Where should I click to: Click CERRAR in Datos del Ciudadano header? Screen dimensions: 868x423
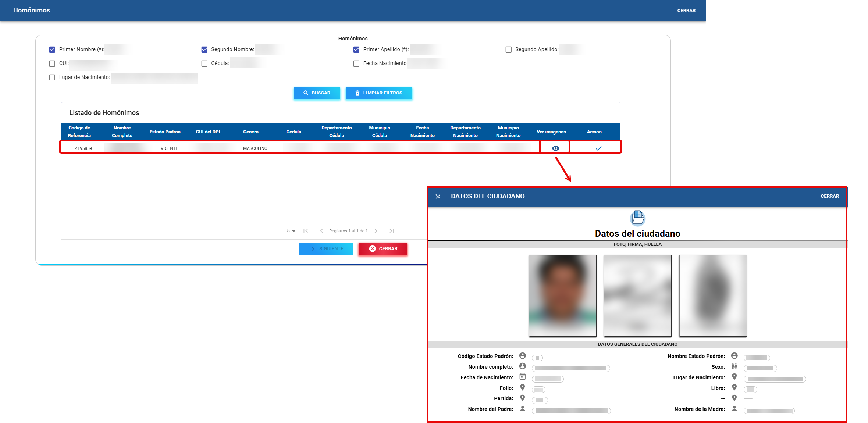(x=829, y=196)
